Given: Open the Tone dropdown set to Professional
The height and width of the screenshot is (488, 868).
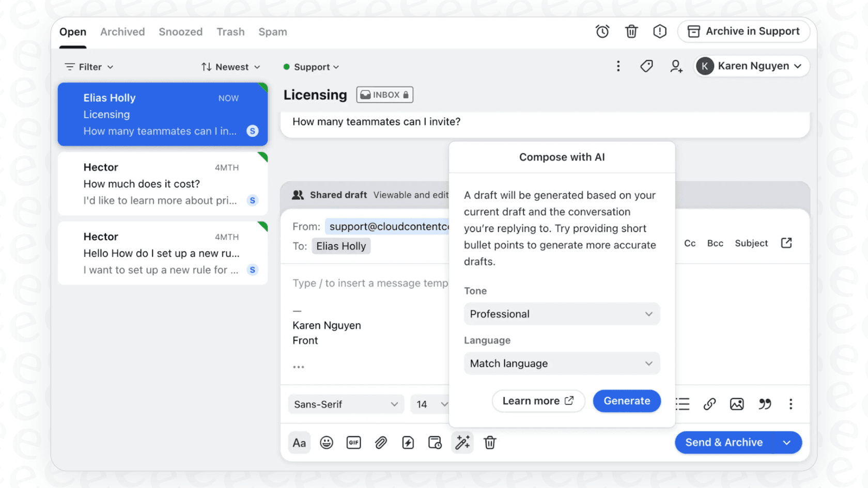Looking at the screenshot, I should point(562,314).
